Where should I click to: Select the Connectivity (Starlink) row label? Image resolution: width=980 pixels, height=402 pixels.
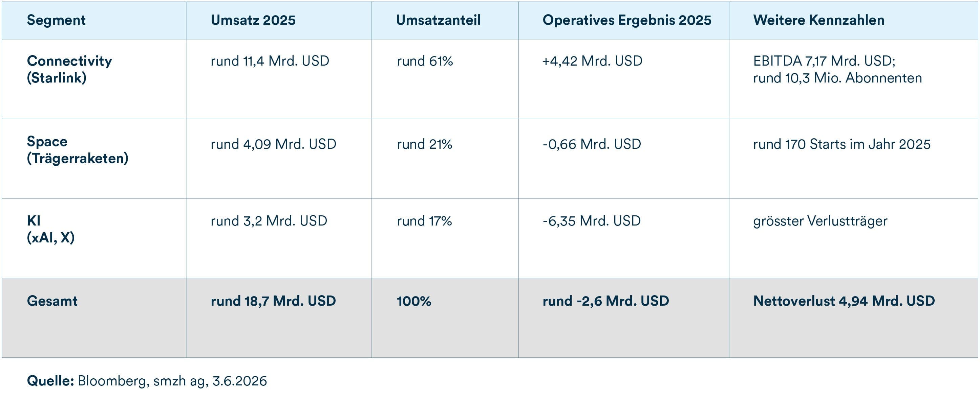(x=70, y=69)
